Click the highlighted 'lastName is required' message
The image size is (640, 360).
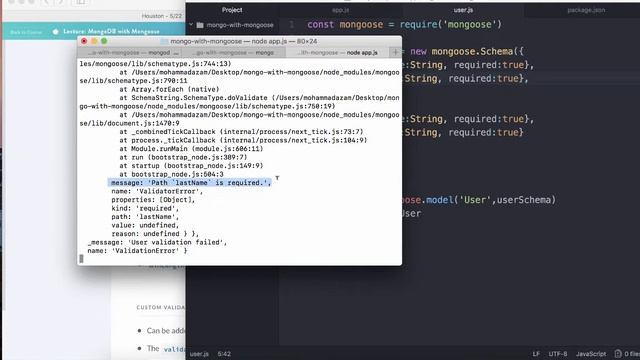point(191,182)
